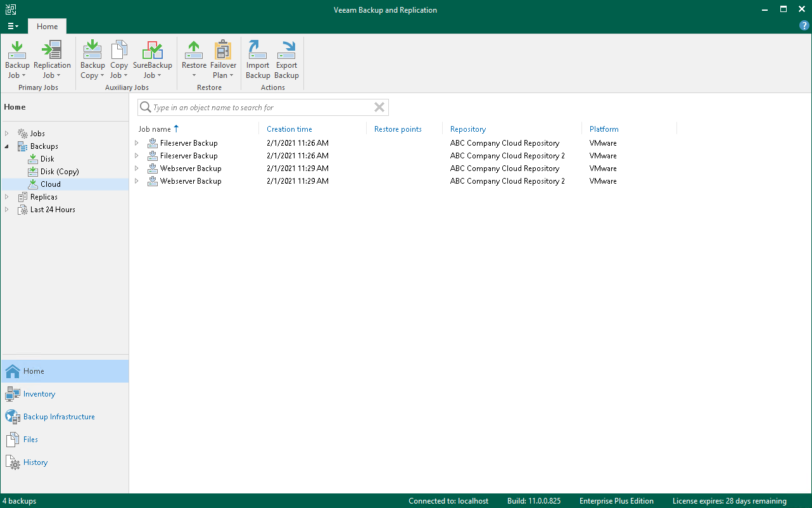Viewport: 812px width, 508px height.
Task: Expand the Jobs tree node arrow
Action: tap(7, 134)
